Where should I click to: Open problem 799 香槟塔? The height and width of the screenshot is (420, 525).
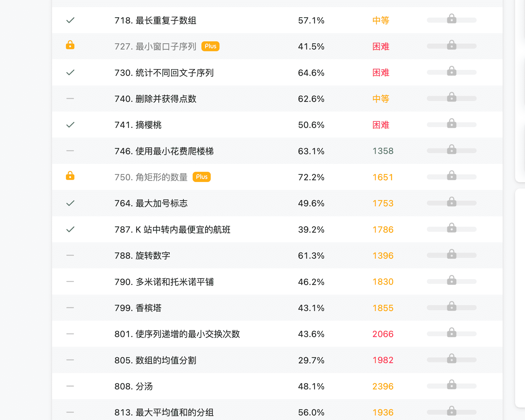pyautogui.click(x=138, y=308)
